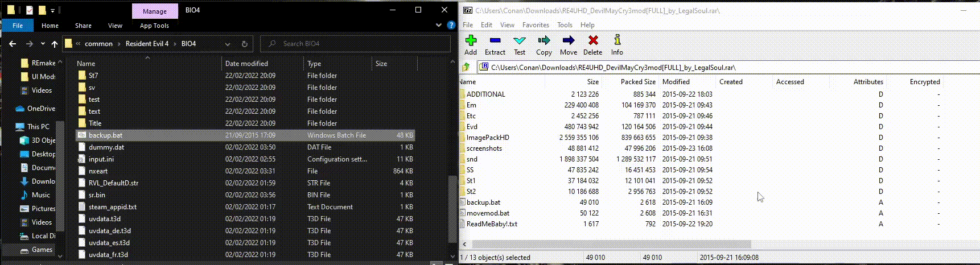The image size is (980, 265).
Task: Switch to the Share ribbon tab
Action: (x=83, y=26)
